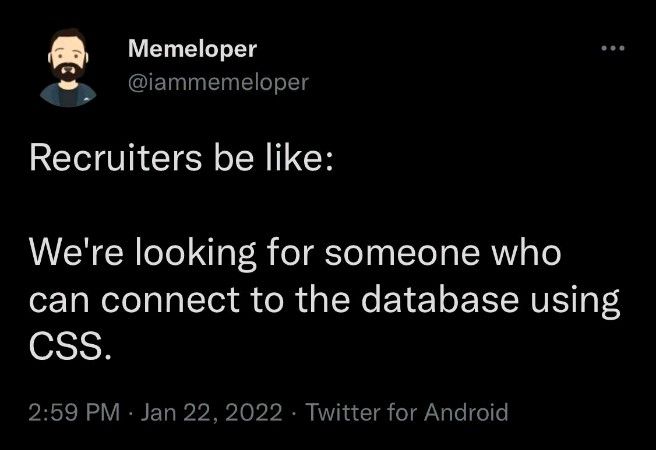
Task: Open the Twitter for Android source label
Action: (407, 412)
